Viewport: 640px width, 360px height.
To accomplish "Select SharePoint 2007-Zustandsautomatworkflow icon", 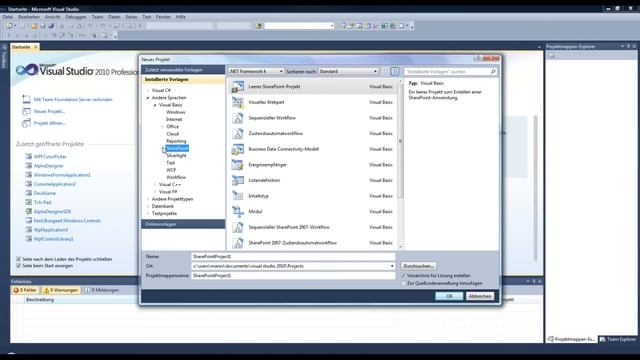I will (x=238, y=243).
